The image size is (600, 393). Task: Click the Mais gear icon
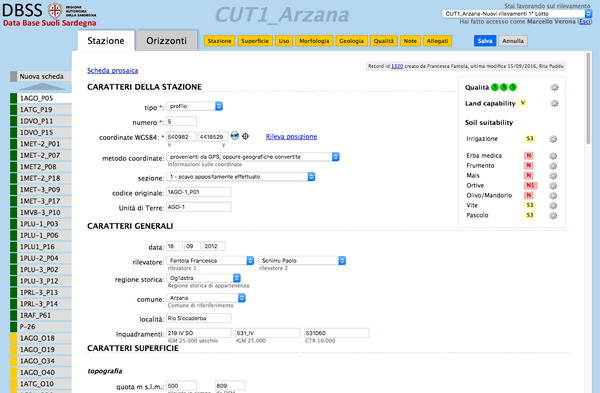click(x=553, y=176)
